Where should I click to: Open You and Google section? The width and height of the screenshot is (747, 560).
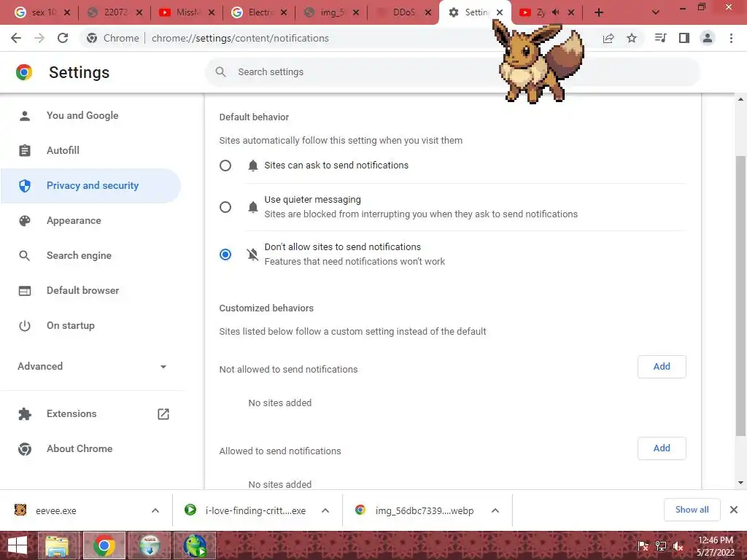(x=82, y=115)
